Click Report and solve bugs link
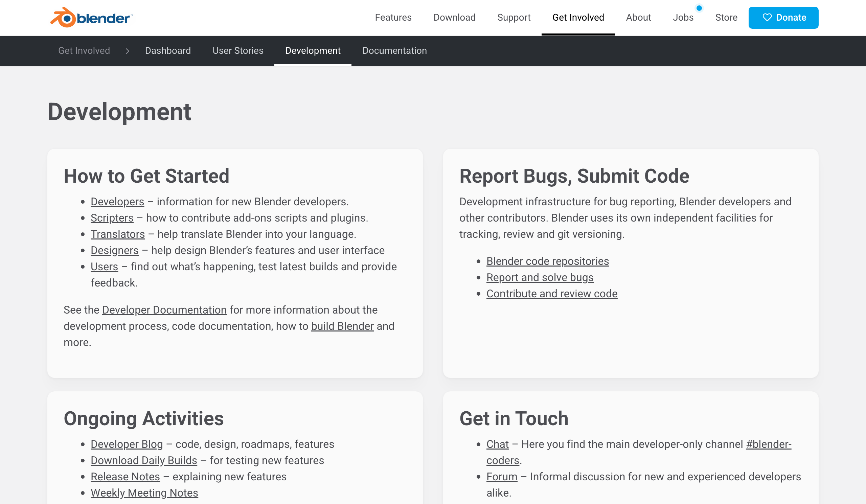This screenshot has width=866, height=504. (540, 277)
